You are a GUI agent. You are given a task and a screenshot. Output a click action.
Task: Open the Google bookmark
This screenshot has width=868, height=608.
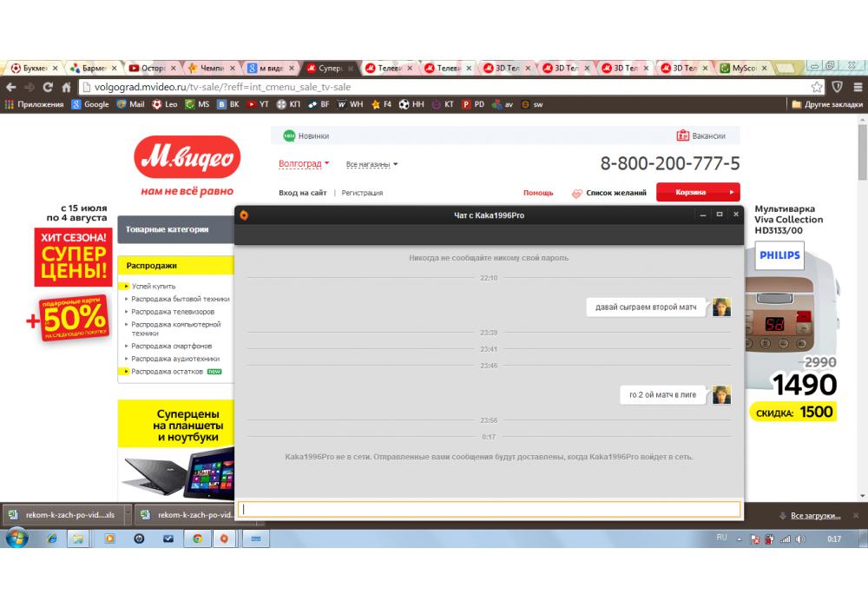pos(90,104)
